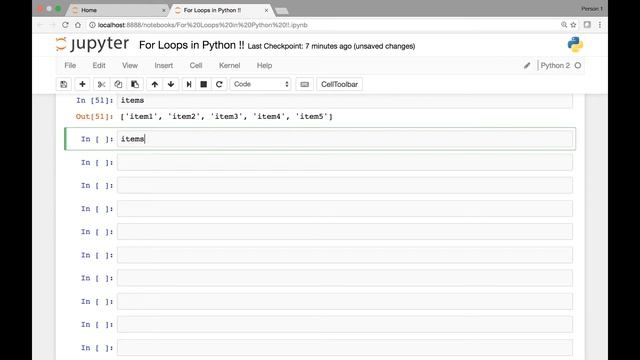Click the kernel idle circle indicator
Screen dimensions: 640x360
pyautogui.click(x=578, y=65)
